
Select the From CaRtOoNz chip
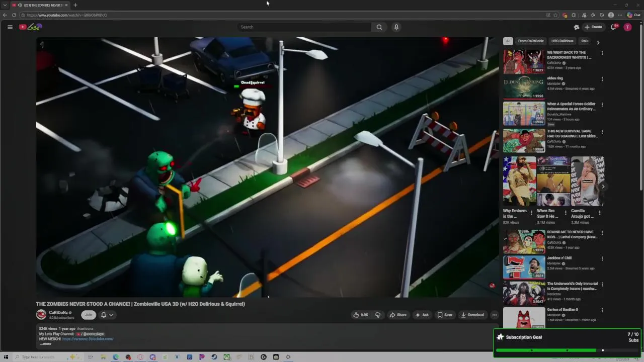click(x=531, y=41)
